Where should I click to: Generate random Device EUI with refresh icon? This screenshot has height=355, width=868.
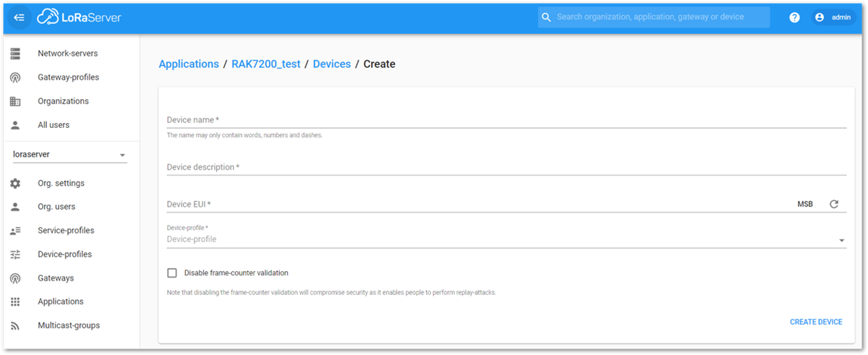click(x=834, y=205)
